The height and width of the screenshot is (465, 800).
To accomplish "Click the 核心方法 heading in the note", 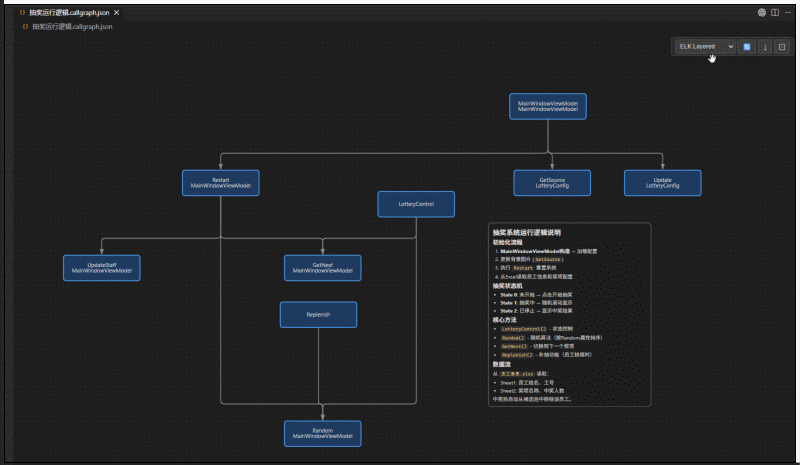I will point(504,320).
